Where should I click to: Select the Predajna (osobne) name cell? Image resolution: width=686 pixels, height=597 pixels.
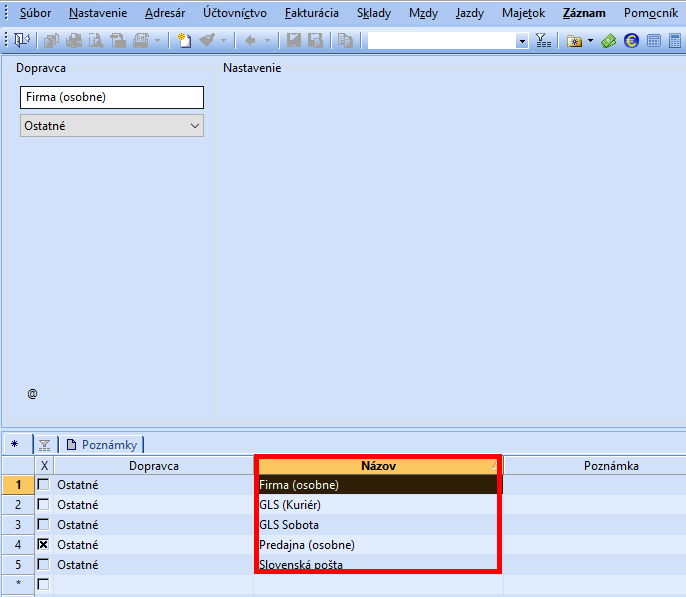(x=378, y=545)
